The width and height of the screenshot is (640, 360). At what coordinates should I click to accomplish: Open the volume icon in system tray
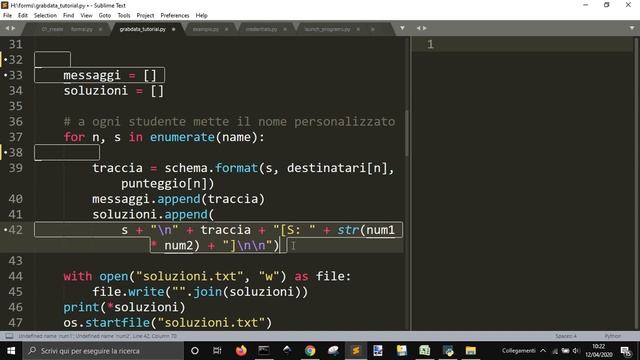[576, 351]
